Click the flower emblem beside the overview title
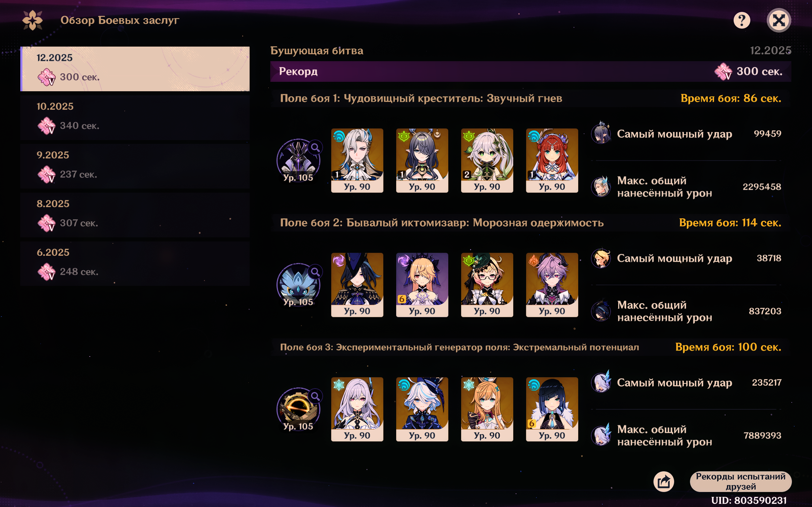This screenshot has width=812, height=507. tap(32, 21)
